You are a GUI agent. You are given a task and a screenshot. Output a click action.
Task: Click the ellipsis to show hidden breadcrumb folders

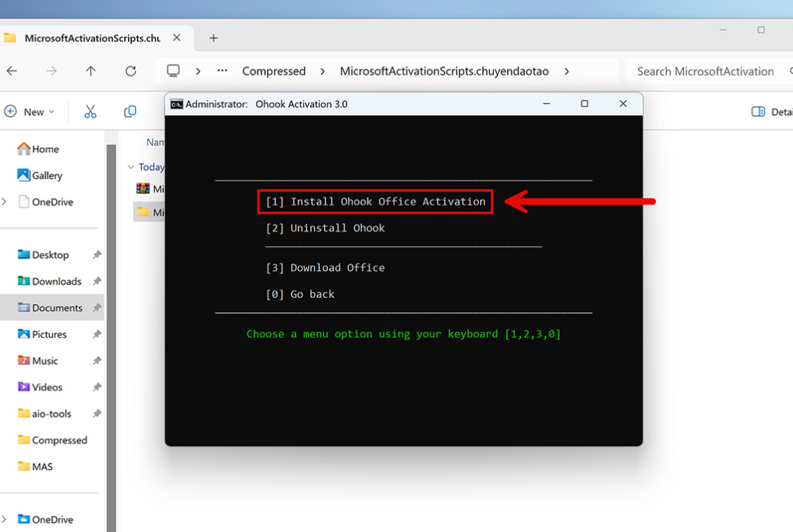(222, 71)
